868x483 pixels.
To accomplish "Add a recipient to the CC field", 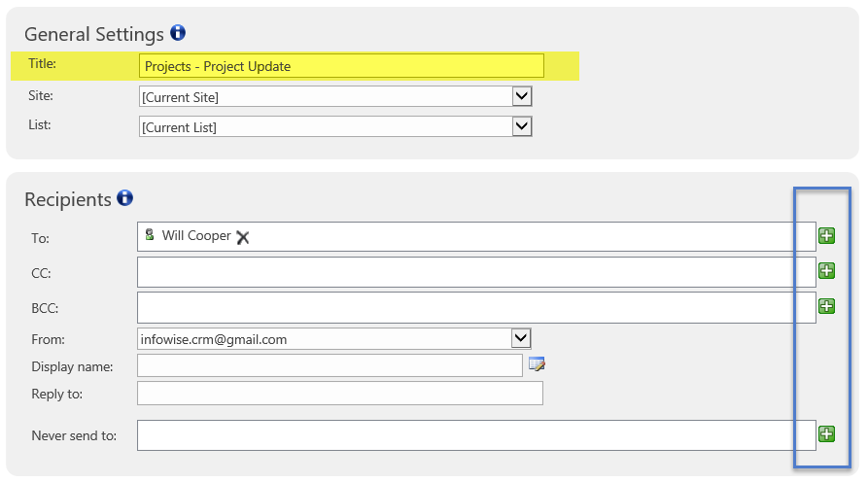I will pos(826,271).
